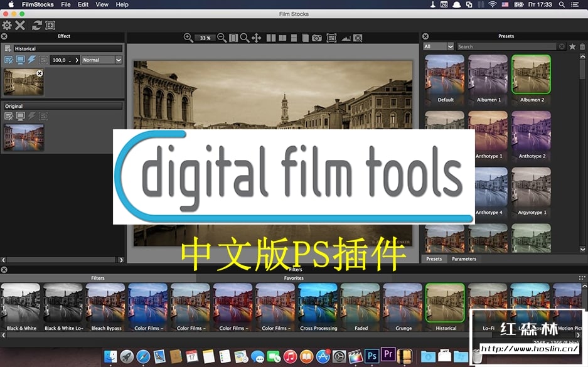588x367 pixels.
Task: Click the camera snapshot icon
Action: pos(317,38)
